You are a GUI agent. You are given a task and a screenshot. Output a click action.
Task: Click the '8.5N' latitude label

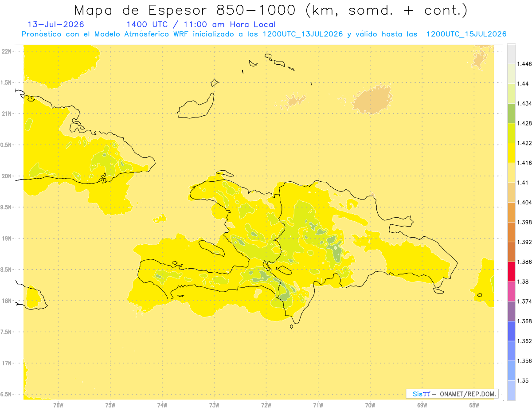click(6, 270)
